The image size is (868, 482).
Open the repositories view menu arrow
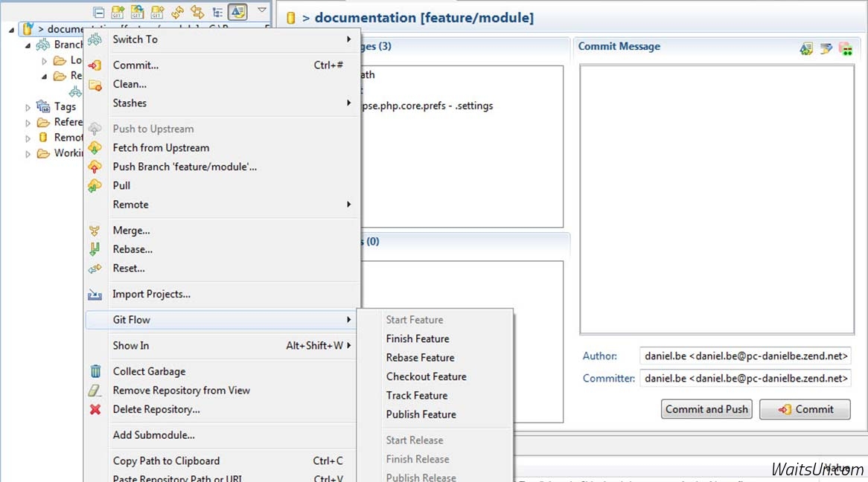coord(262,10)
